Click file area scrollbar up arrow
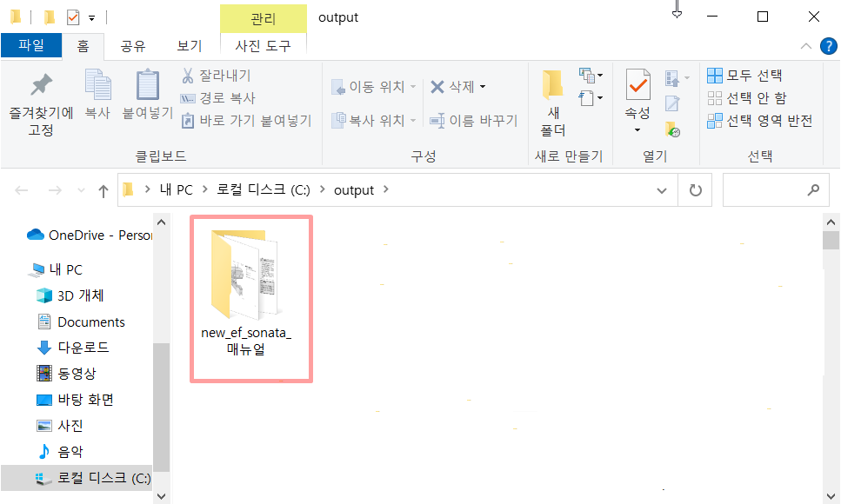 tap(831, 222)
